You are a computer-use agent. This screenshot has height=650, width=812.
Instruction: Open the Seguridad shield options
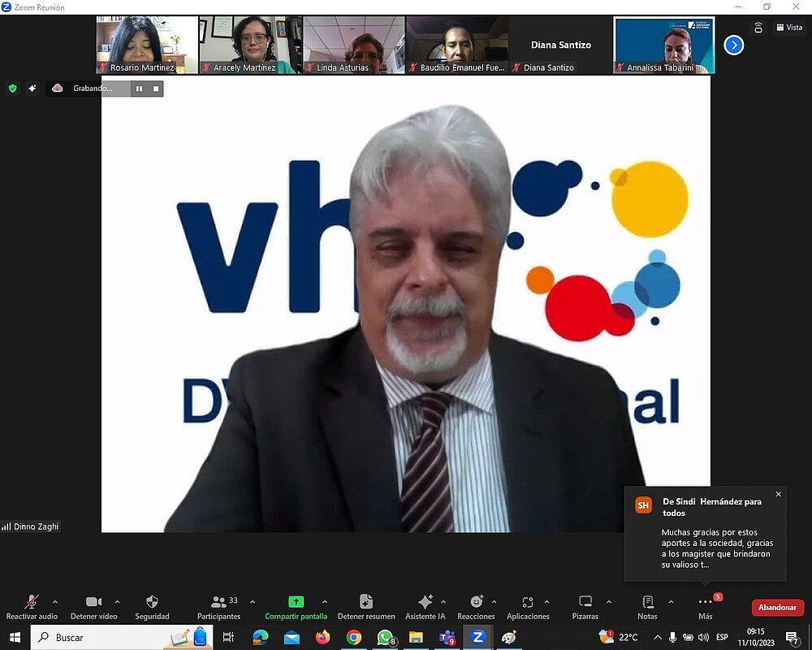152,602
